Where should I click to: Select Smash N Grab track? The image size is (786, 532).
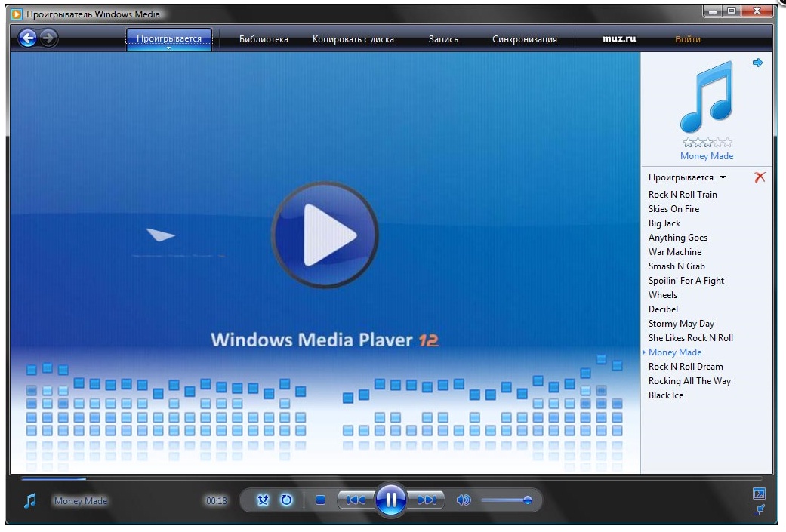coord(677,266)
